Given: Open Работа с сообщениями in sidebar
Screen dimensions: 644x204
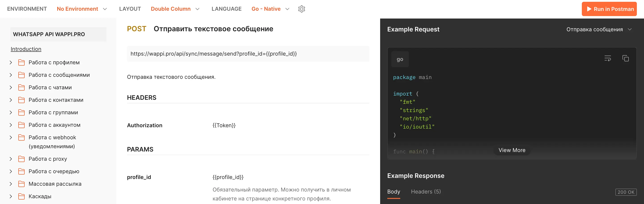Looking at the screenshot, I should pyautogui.click(x=59, y=75).
